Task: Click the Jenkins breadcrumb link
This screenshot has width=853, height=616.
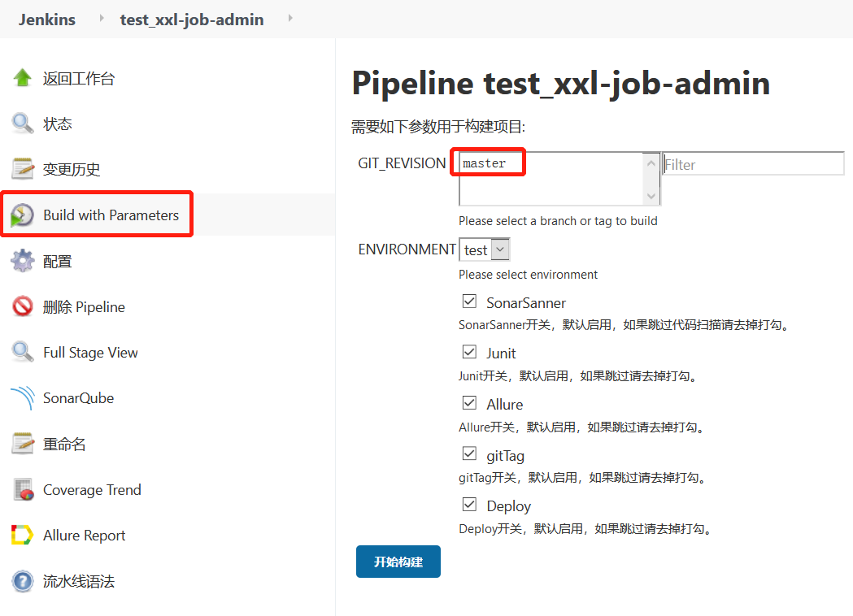Action: click(x=47, y=20)
